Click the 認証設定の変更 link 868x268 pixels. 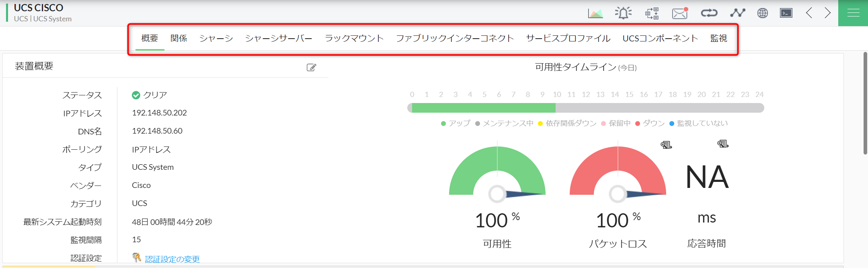pyautogui.click(x=172, y=259)
